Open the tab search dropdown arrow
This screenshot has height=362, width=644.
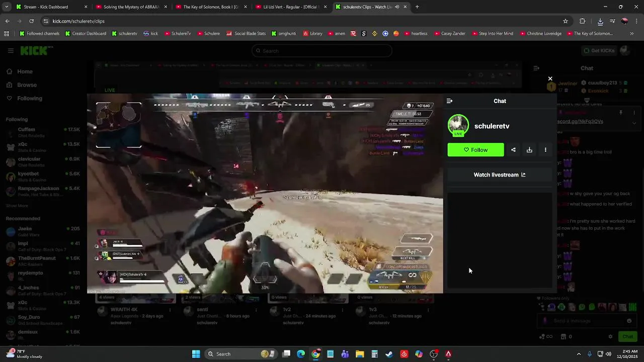[7, 7]
